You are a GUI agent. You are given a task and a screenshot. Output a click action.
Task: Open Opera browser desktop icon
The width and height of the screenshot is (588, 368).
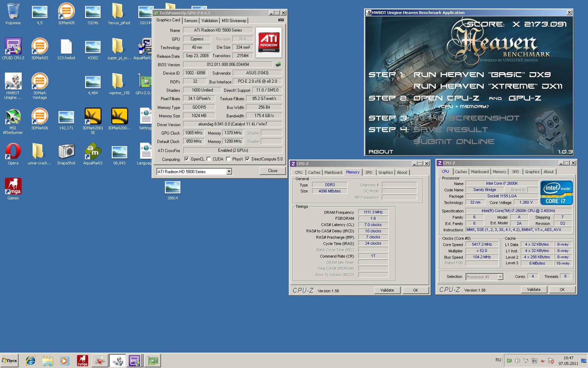pos(13,154)
